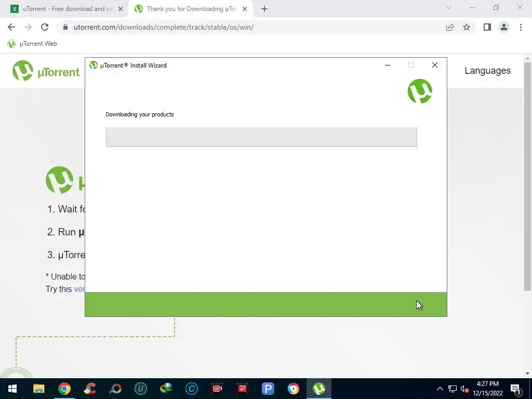Switch to Thank you for Downloading tab
The width and height of the screenshot is (532, 399).
(x=190, y=9)
